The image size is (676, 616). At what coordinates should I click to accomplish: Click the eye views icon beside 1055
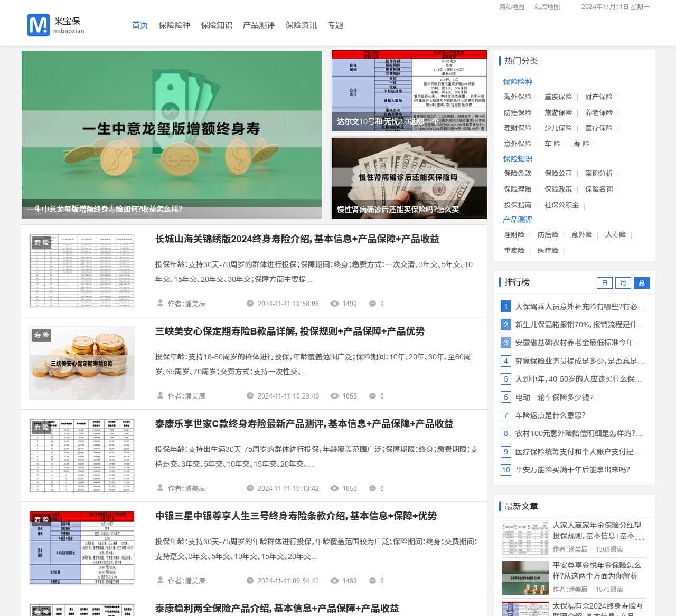(334, 396)
